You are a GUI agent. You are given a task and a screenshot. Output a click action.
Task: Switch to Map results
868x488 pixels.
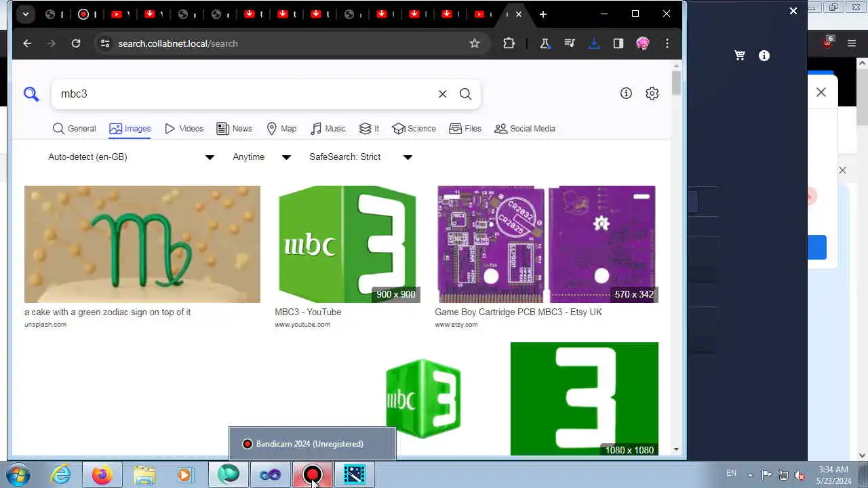coord(281,129)
